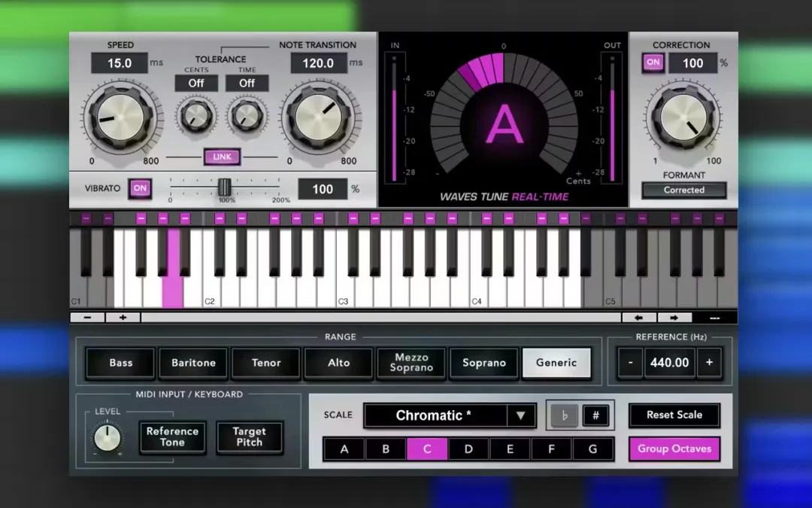
Task: Toggle the Correction ON switch
Action: click(653, 62)
